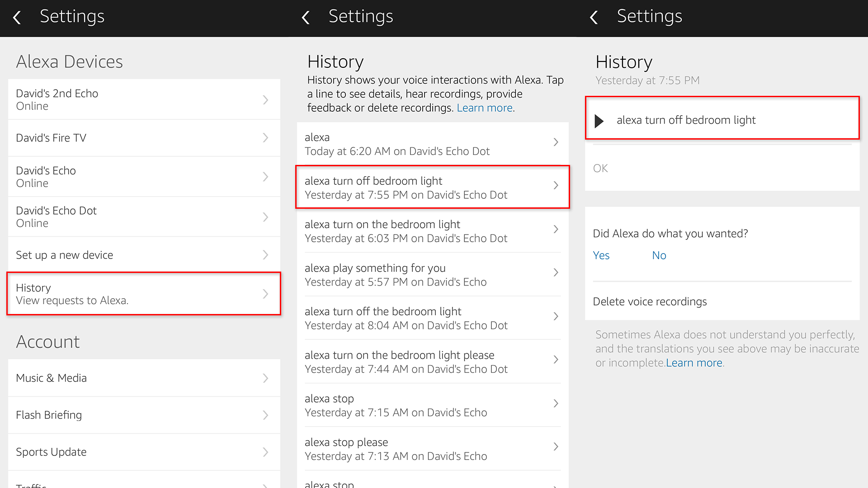868x488 pixels.
Task: Open History to view requests to Alexa
Action: point(144,294)
